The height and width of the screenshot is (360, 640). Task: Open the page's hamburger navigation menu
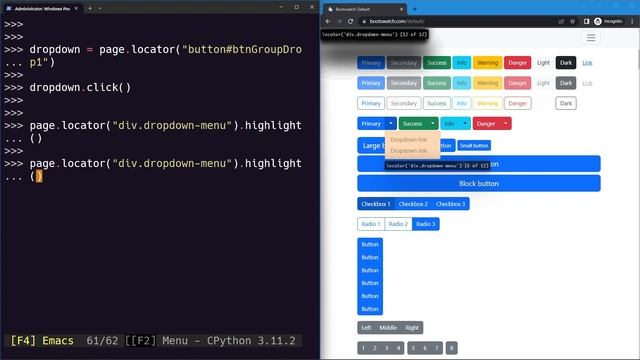(591, 38)
